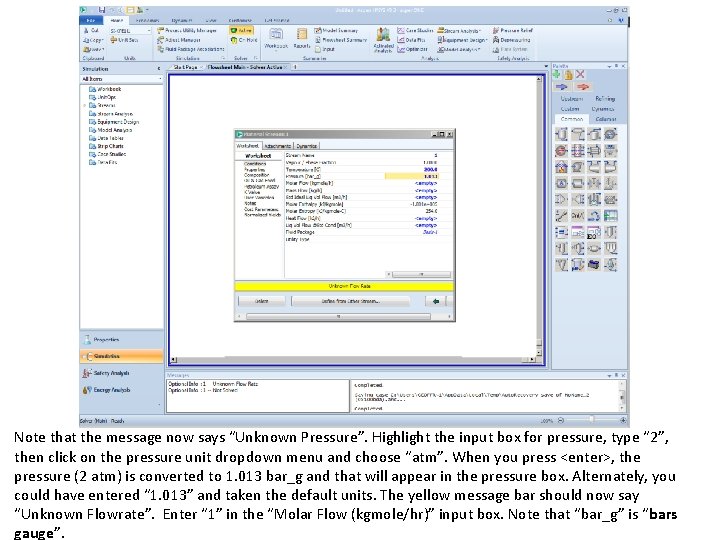Screen dimensions: 720x540
Task: Open Stream Analysis dropdown in ribbon
Action: 459,30
